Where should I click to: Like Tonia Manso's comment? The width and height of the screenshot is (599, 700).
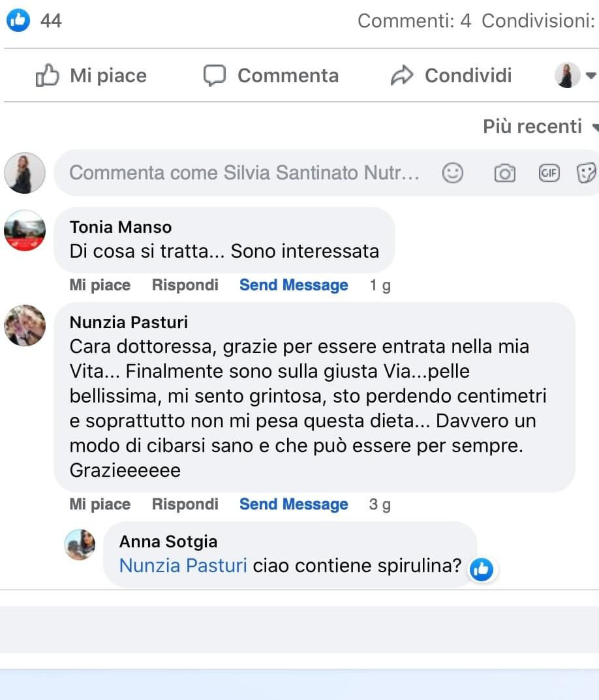[100, 285]
